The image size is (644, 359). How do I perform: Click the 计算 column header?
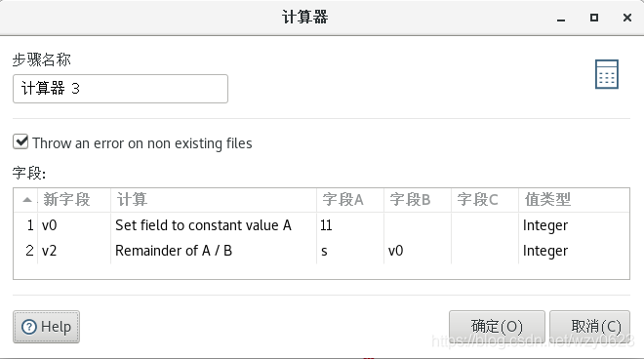pos(214,200)
